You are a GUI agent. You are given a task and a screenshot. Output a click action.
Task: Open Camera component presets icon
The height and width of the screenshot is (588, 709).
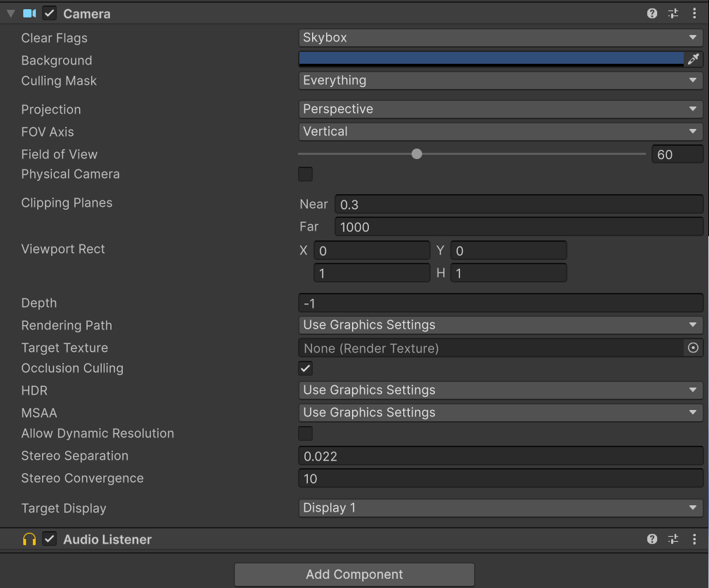click(673, 13)
